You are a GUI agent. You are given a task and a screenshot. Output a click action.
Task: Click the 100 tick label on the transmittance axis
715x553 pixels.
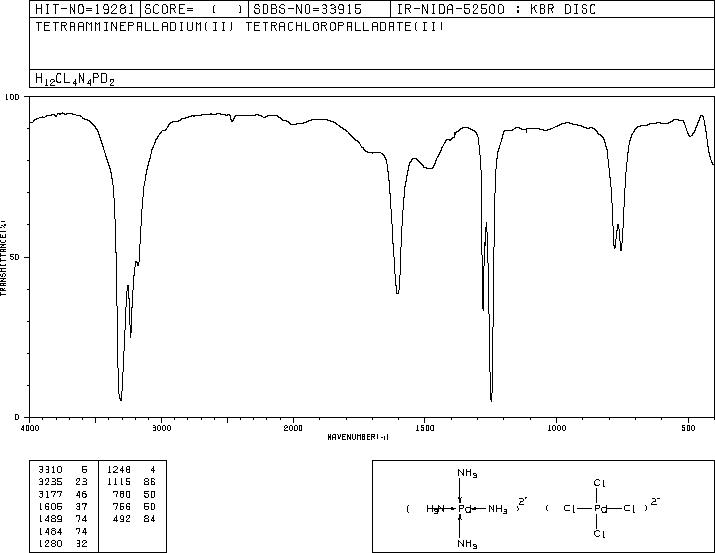13,97
